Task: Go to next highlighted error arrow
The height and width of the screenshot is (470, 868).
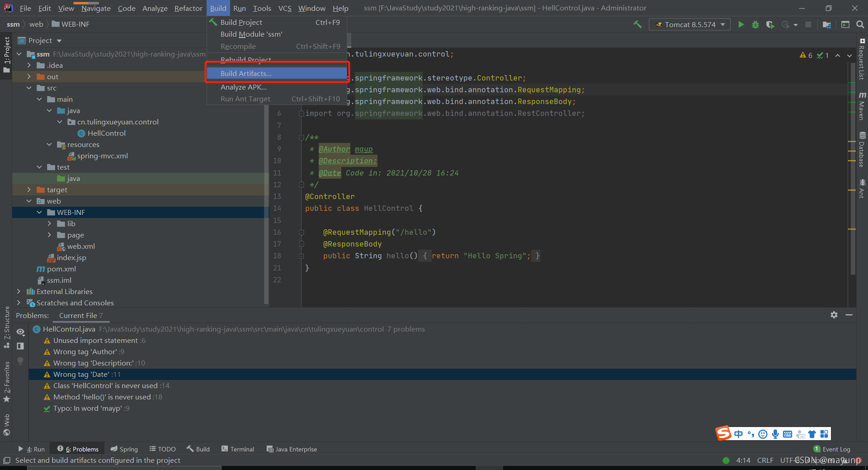Action: [849, 55]
